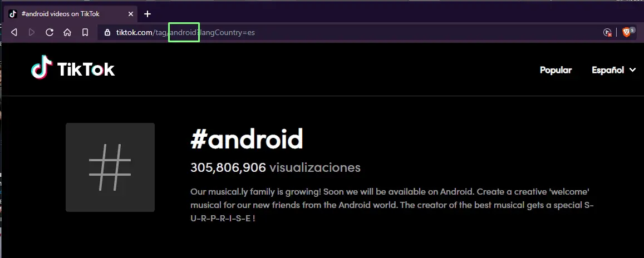The width and height of the screenshot is (644, 258).
Task: Open the Brave Shields lion icon
Action: click(x=627, y=32)
